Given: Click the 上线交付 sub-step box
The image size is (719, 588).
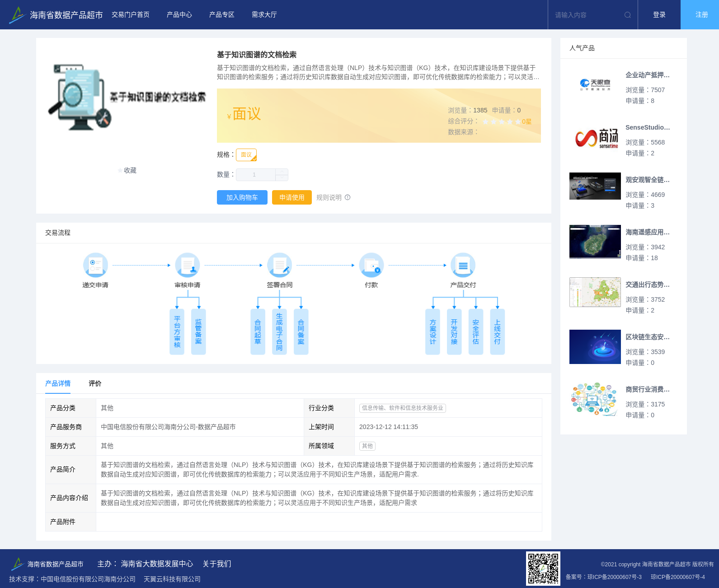Looking at the screenshot, I should point(498,332).
